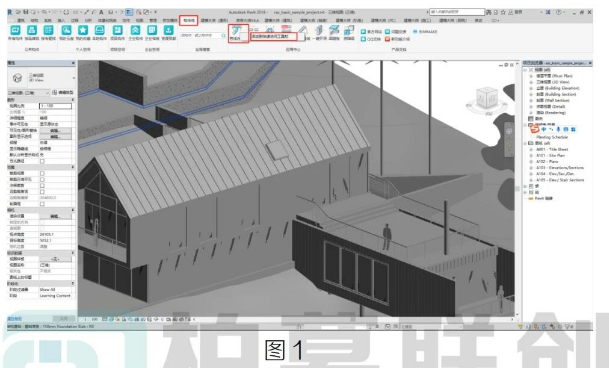
Task: Switch to the 插入 ribbon tab
Action: click(61, 20)
